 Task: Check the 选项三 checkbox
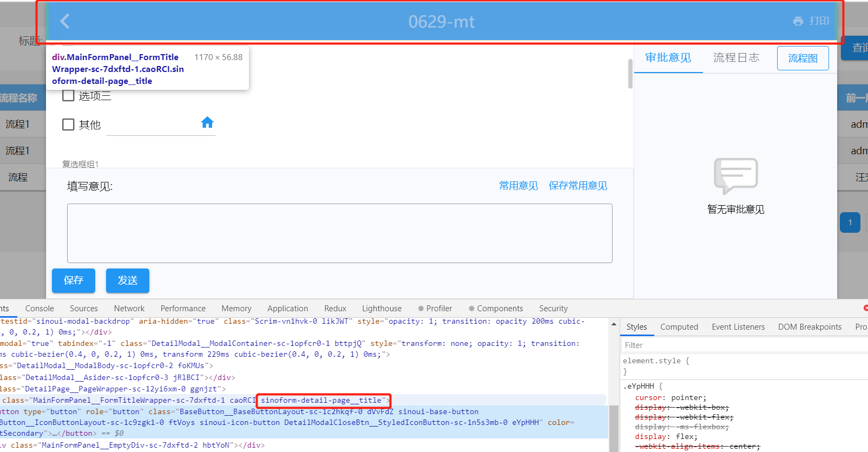coord(68,96)
